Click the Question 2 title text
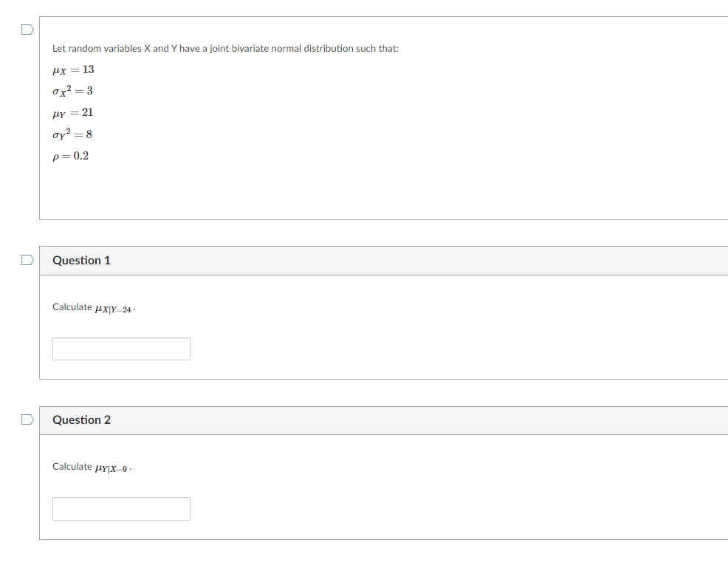The height and width of the screenshot is (562, 728). (x=80, y=419)
